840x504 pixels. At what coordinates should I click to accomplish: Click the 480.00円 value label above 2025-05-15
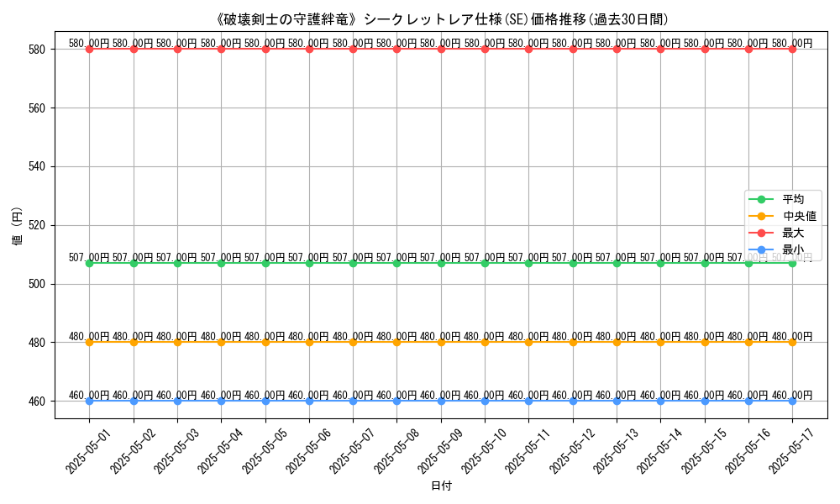point(705,336)
